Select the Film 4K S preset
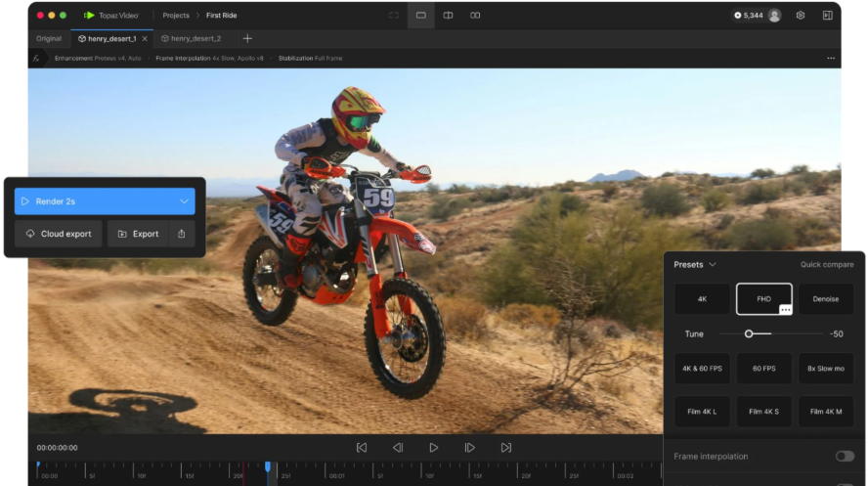 coord(764,412)
